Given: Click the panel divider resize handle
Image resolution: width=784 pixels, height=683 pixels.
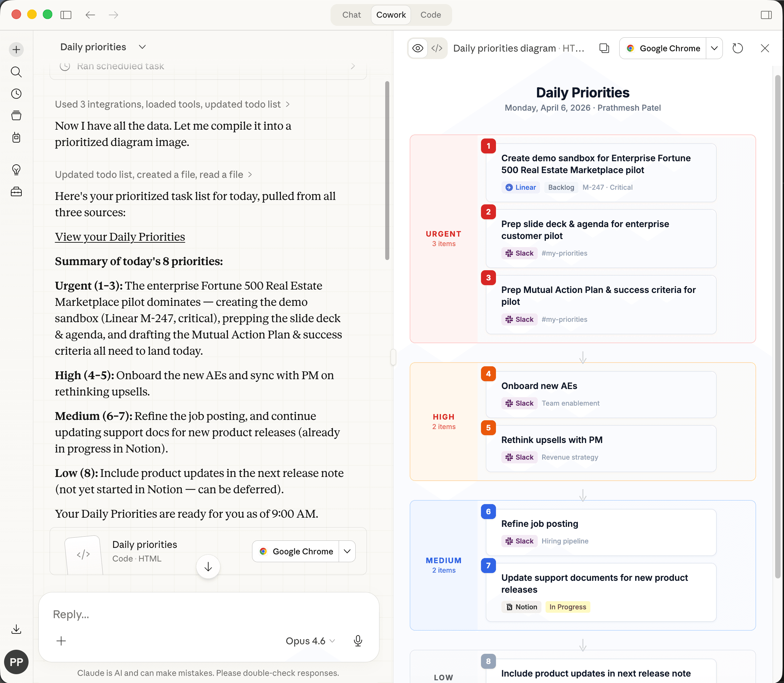Looking at the screenshot, I should 393,357.
